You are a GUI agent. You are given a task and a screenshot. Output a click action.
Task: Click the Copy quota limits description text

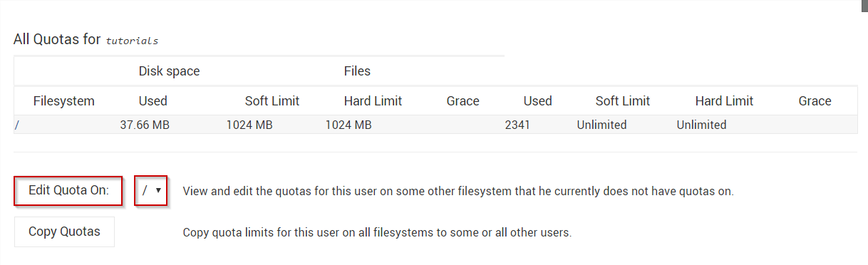(x=377, y=232)
